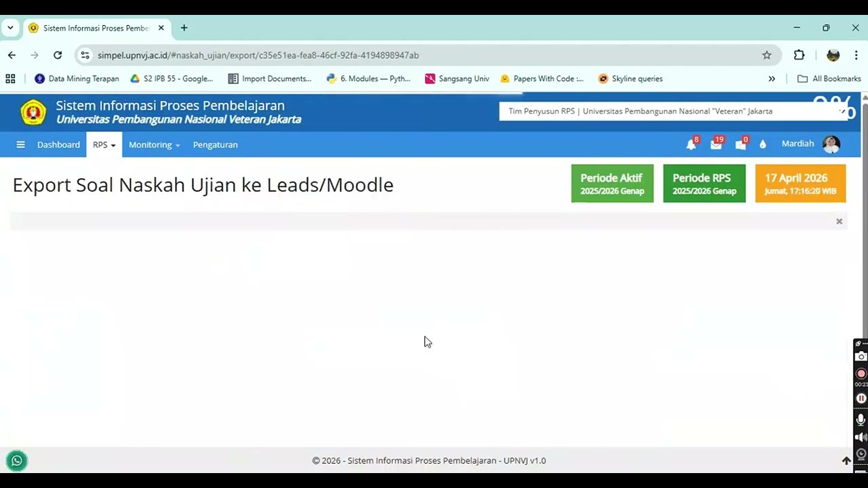
Task: Open Sangsang Univ bookmark
Action: click(x=457, y=79)
